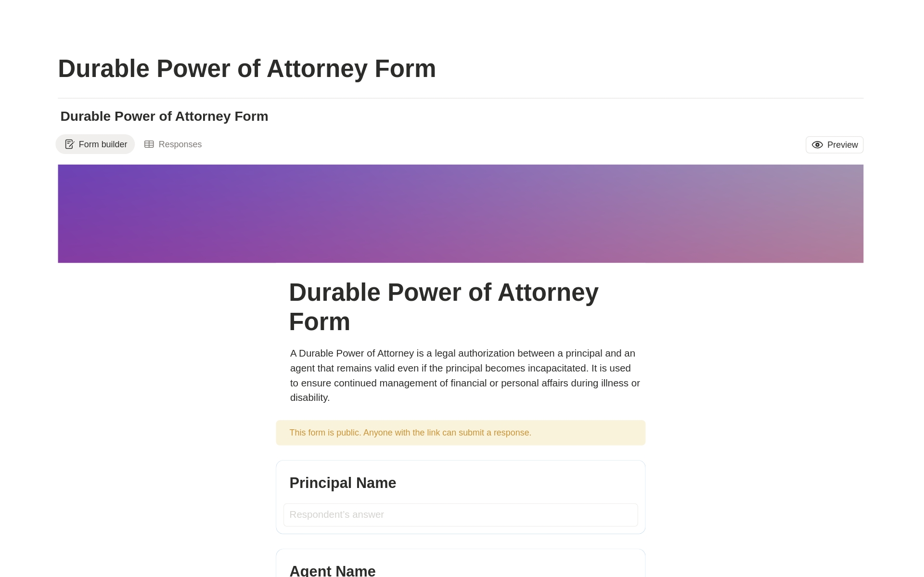
Task: Select the Form builder tab
Action: [95, 144]
